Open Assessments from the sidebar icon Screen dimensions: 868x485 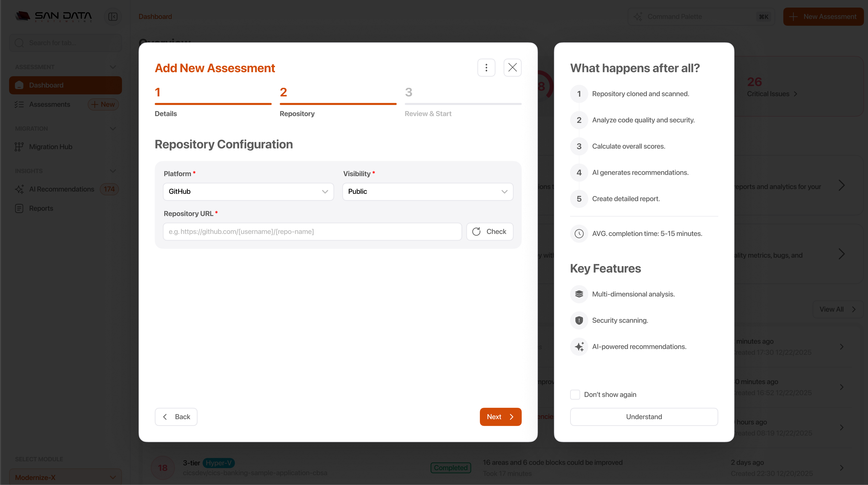20,104
